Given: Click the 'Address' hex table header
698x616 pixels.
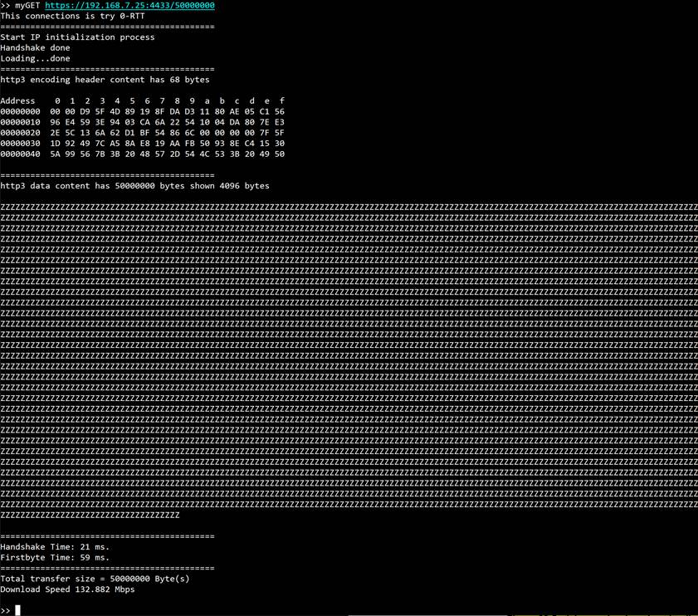Looking at the screenshot, I should pyautogui.click(x=17, y=101).
